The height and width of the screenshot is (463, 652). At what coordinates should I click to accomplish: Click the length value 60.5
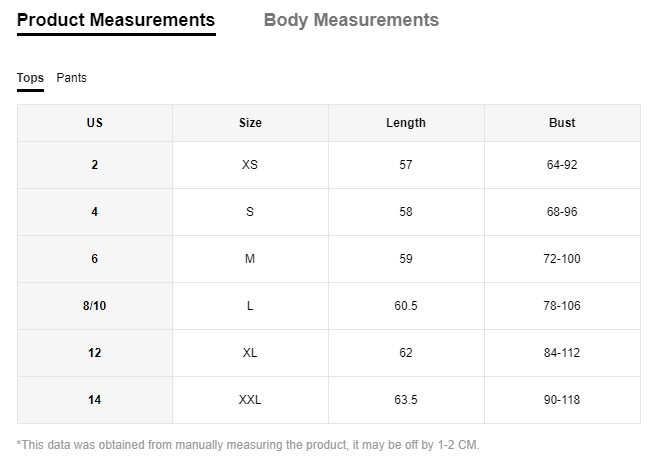click(406, 306)
